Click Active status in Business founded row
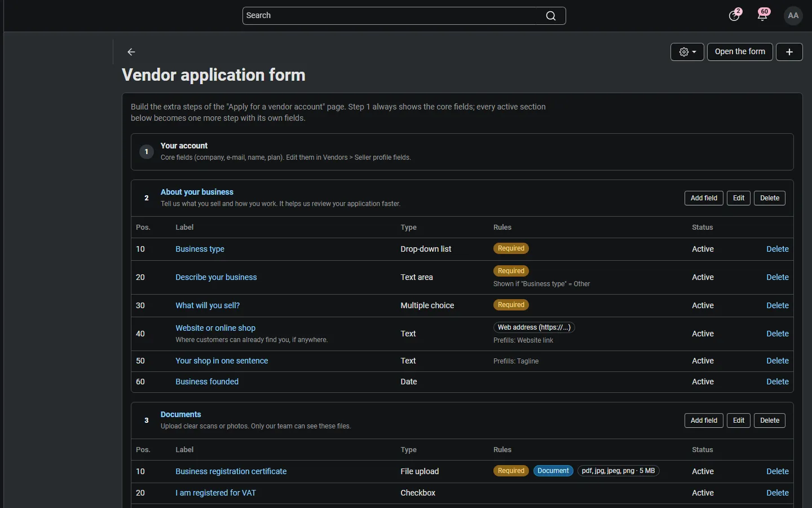The width and height of the screenshot is (812, 508). click(703, 382)
